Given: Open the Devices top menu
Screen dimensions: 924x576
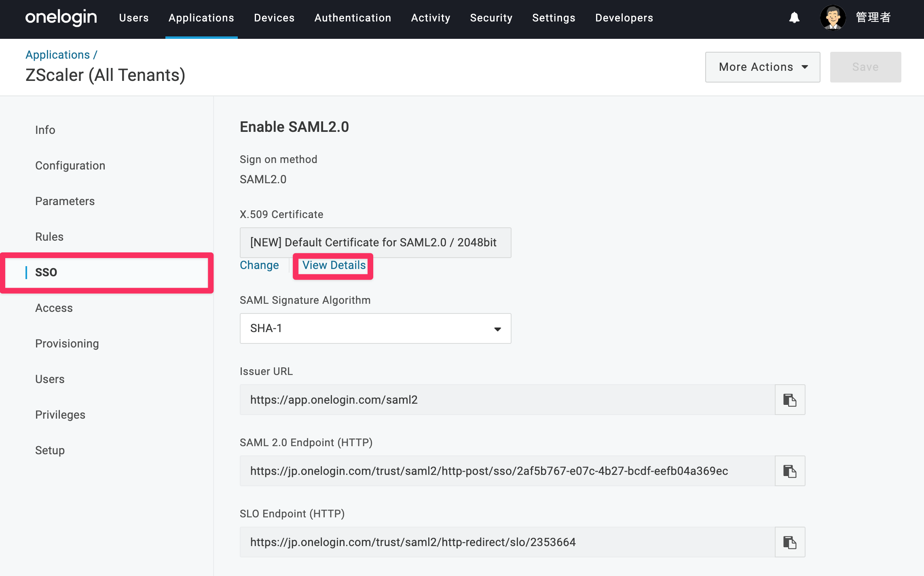Looking at the screenshot, I should click(x=274, y=18).
